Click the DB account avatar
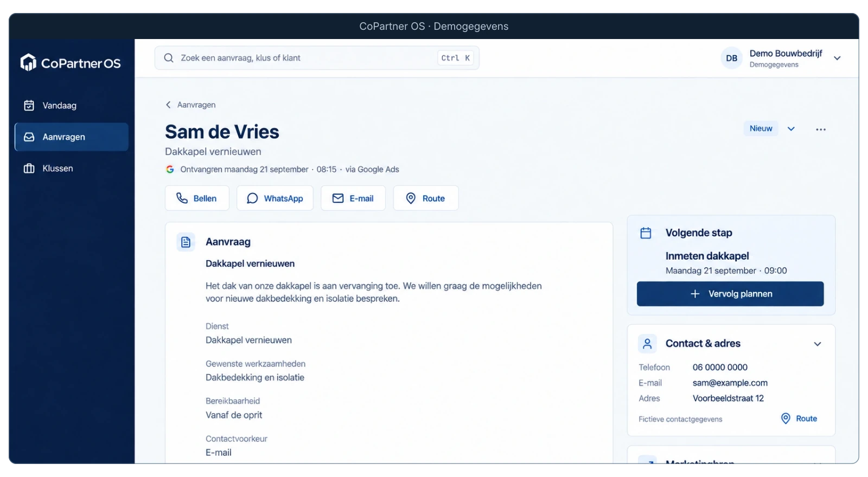 (732, 58)
